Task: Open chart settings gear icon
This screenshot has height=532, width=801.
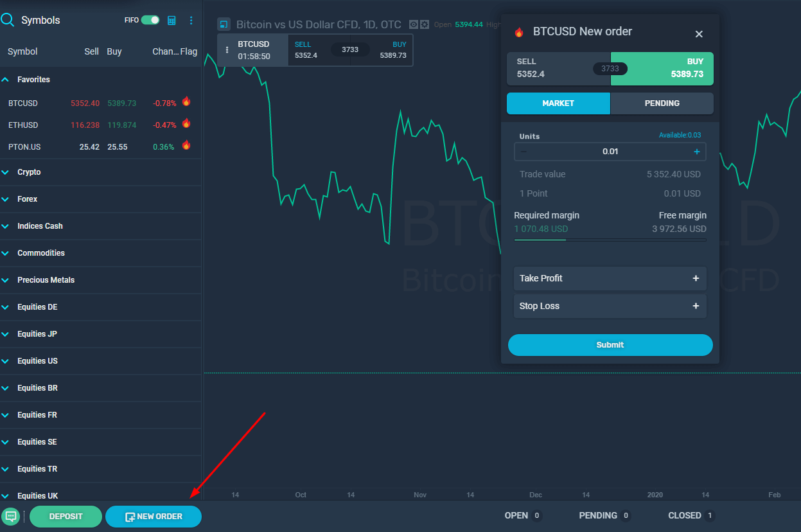Action: (x=424, y=24)
